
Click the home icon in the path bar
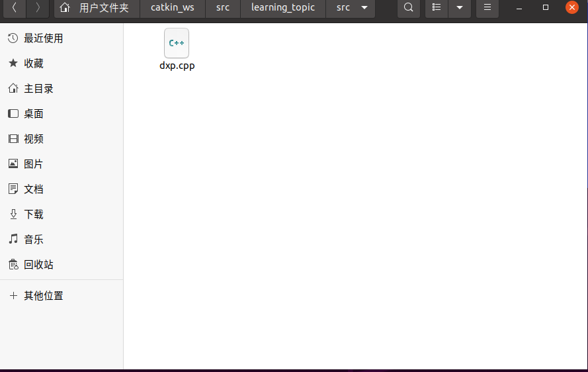point(65,7)
